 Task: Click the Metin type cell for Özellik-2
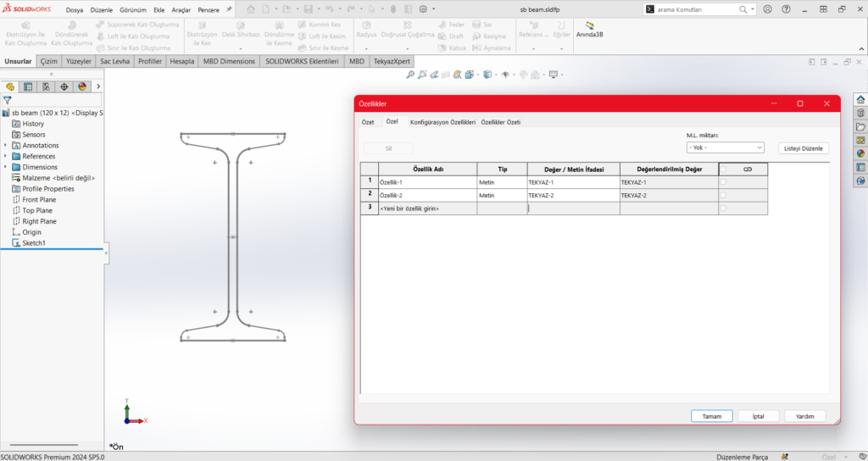(x=502, y=196)
